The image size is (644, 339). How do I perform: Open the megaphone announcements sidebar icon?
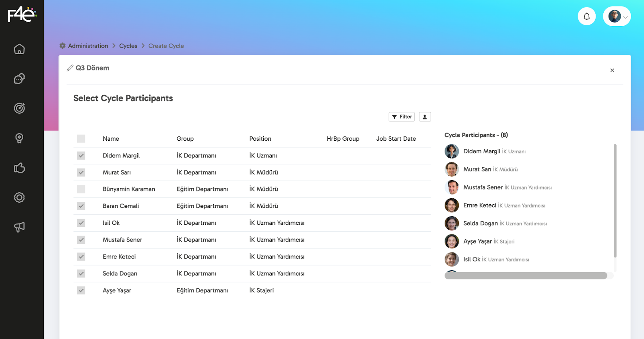pos(19,227)
